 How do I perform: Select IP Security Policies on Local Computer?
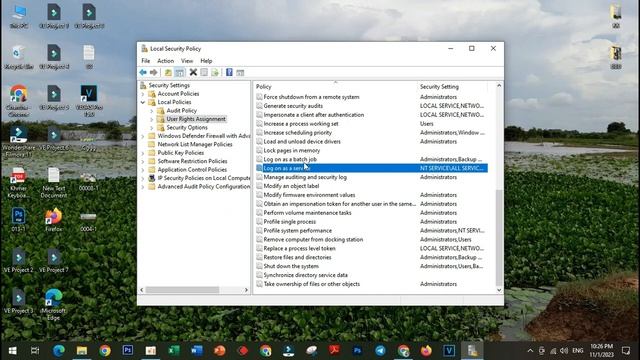pyautogui.click(x=204, y=178)
